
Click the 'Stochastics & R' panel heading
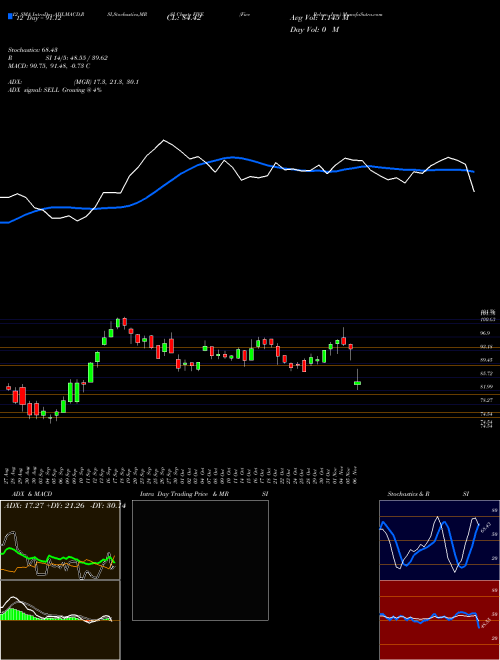pos(409,494)
